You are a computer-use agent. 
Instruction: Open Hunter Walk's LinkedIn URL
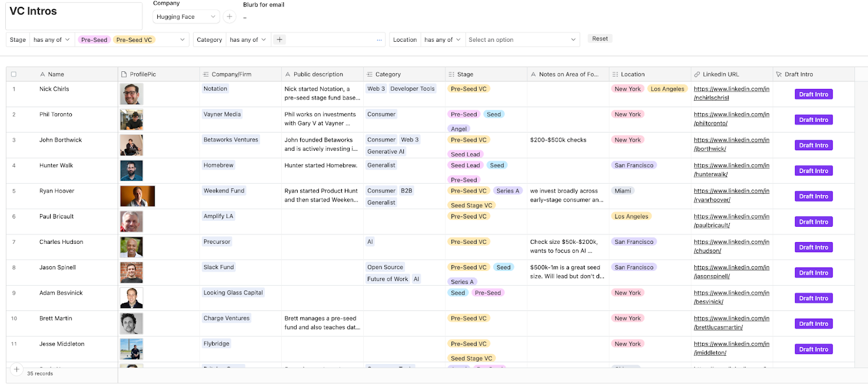[x=731, y=170]
